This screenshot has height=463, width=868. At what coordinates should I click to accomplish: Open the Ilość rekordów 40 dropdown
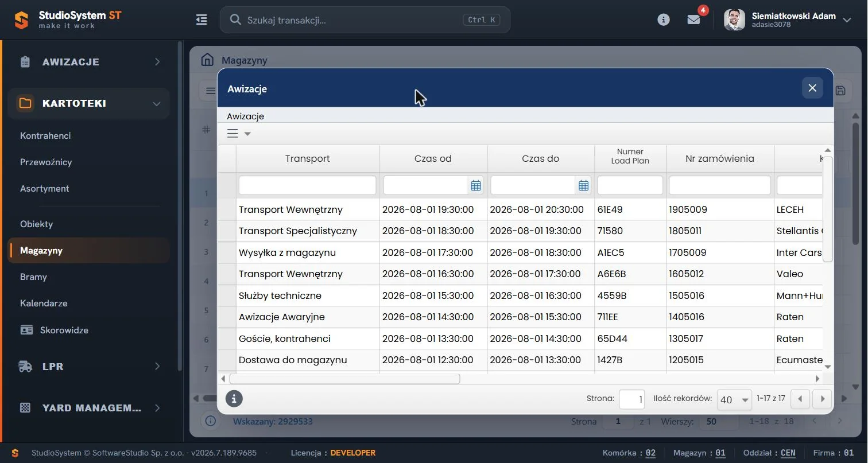point(734,399)
